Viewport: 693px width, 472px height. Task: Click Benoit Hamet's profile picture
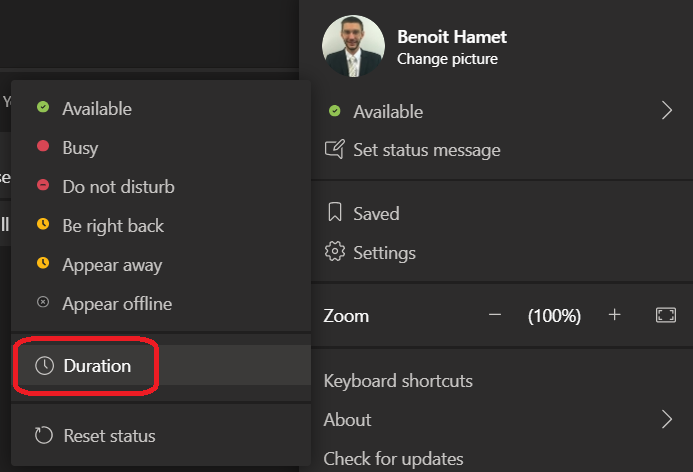(x=354, y=45)
